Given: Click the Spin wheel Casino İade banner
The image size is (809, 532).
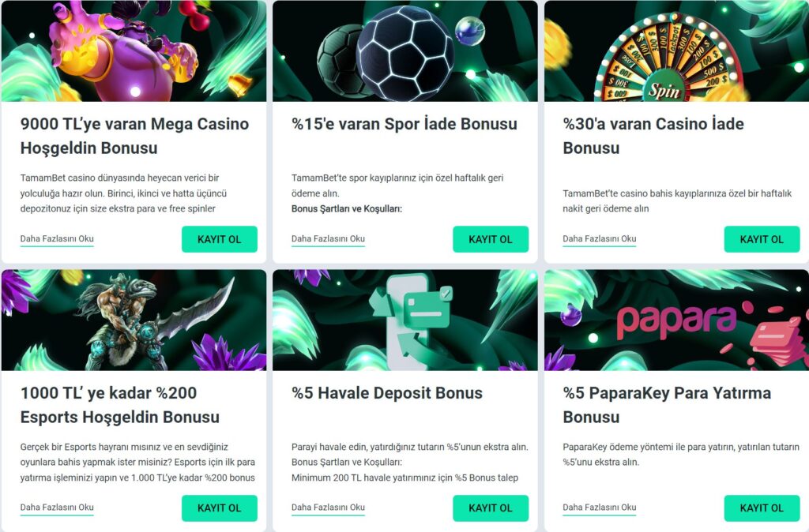Looking at the screenshot, I should 676,51.
